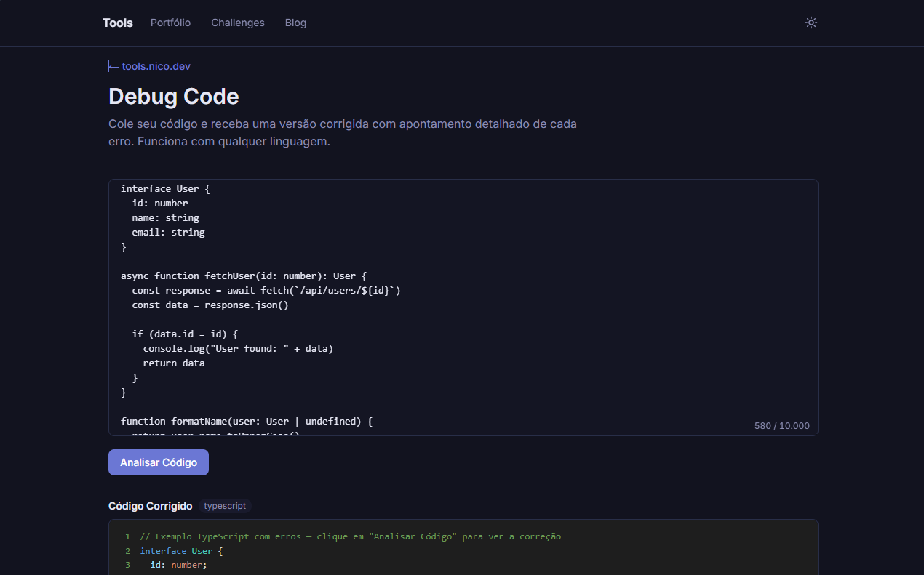Click the Código Corrigido label
The width and height of the screenshot is (924, 575).
pyautogui.click(x=151, y=506)
